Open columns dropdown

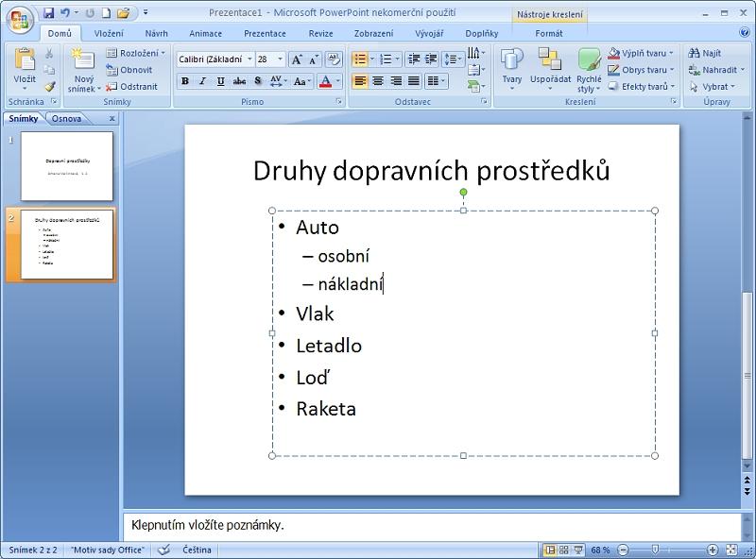point(437,81)
